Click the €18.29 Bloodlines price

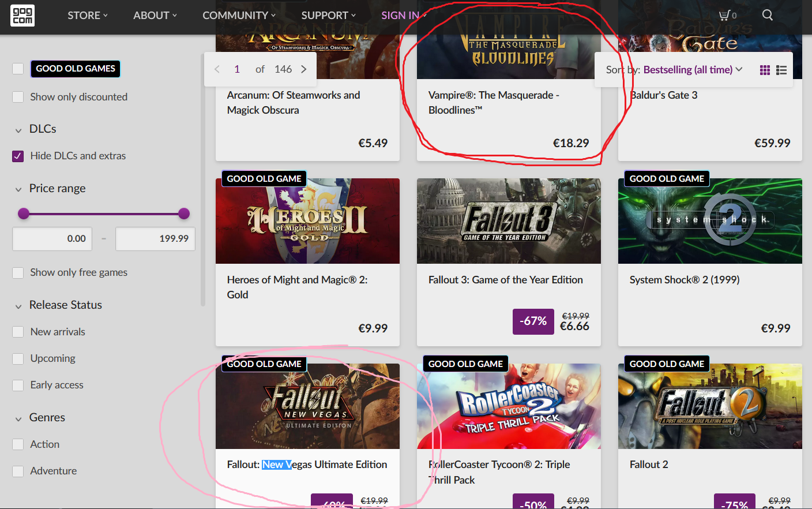coord(571,143)
